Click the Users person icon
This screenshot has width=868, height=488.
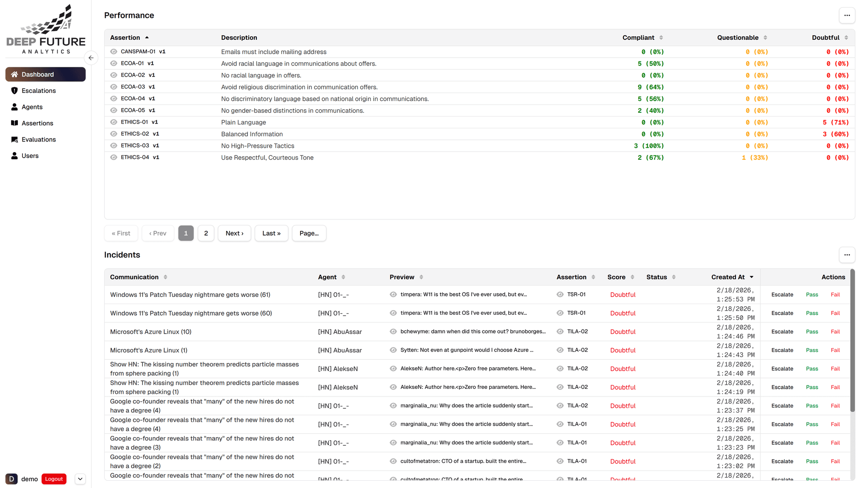pyautogui.click(x=14, y=156)
